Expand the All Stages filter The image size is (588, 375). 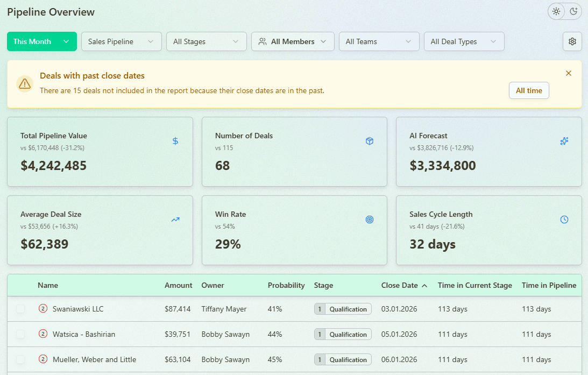206,41
